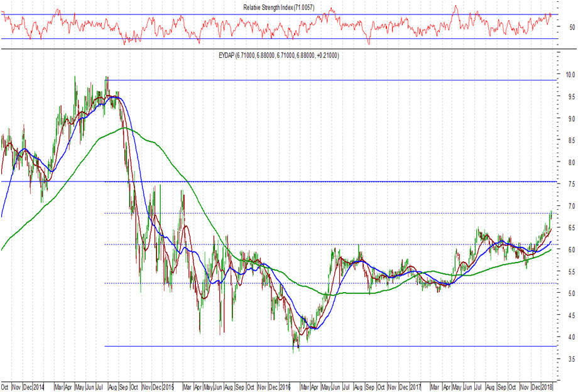This screenshot has width=578, height=392.
Task: Click the Dec label adjacent to 2018
Action: tap(537, 388)
